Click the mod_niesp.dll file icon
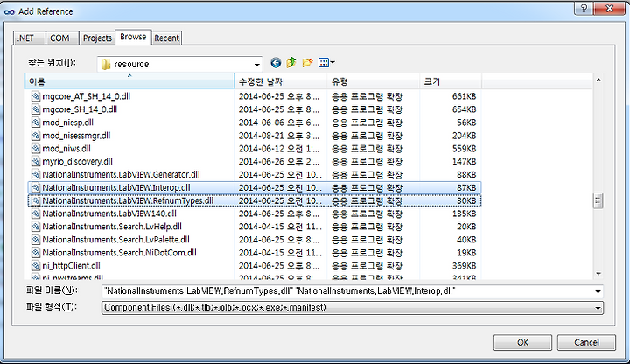 click(x=36, y=122)
